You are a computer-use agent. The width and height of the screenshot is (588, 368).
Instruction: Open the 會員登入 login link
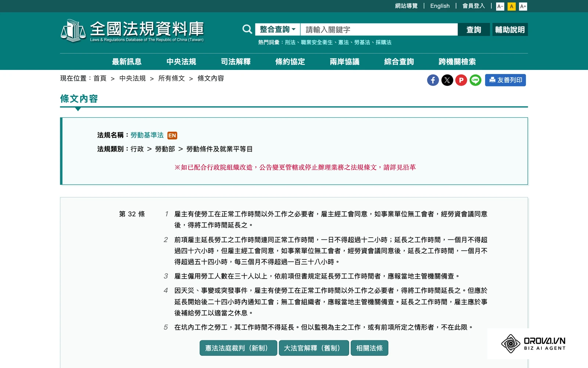tap(473, 6)
